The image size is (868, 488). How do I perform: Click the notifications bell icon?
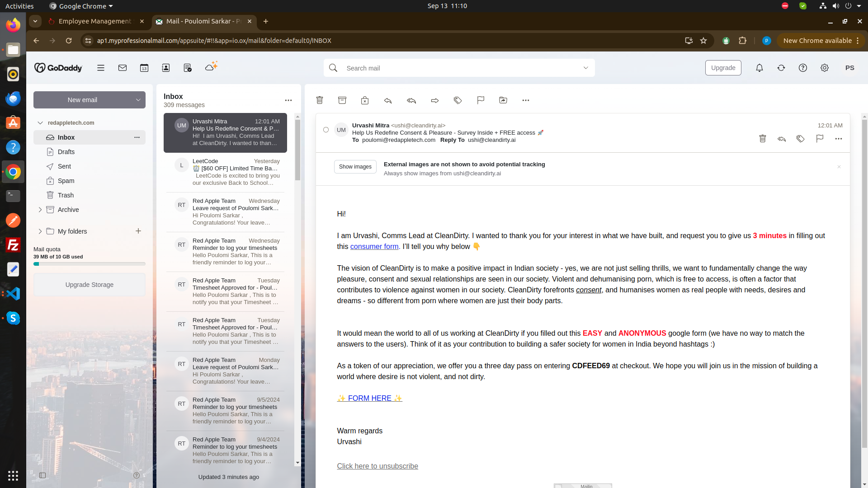coord(759,68)
